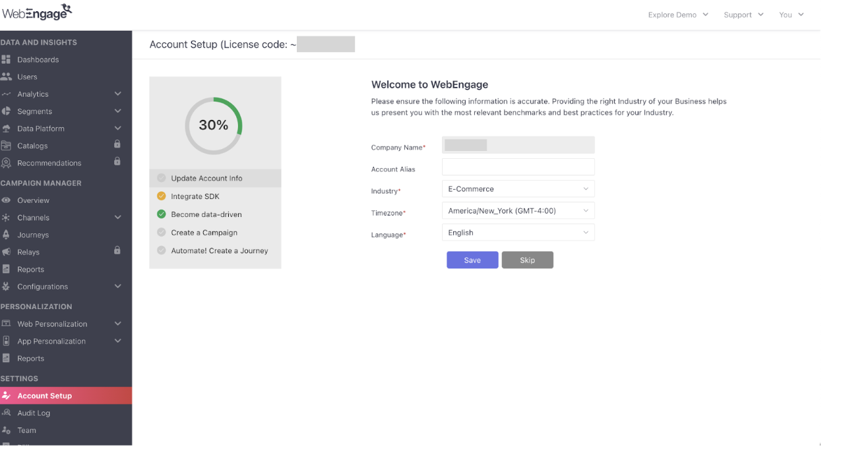
Task: Click the Dashboards grid icon
Action: pyautogui.click(x=6, y=59)
